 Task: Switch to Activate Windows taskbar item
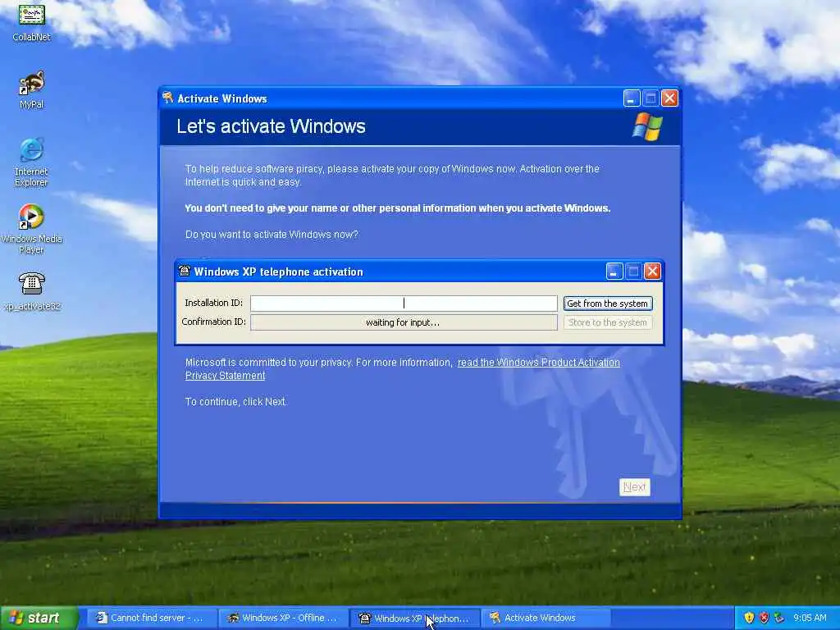(x=546, y=619)
